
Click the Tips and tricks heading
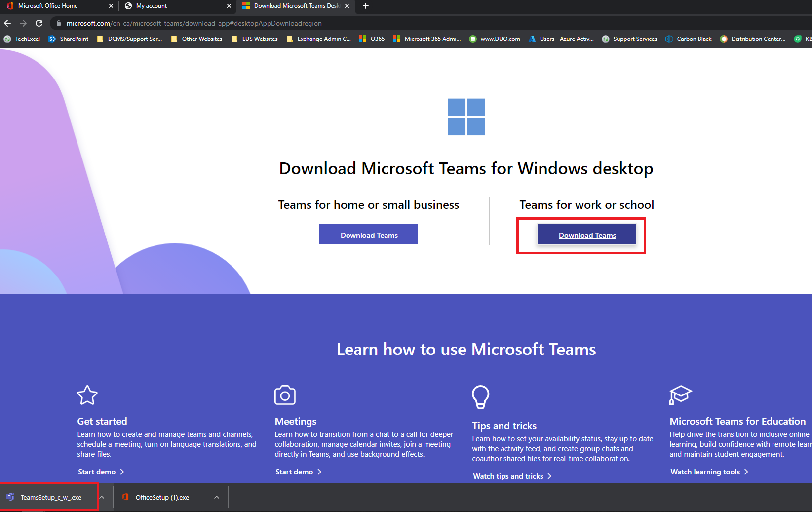pos(504,426)
